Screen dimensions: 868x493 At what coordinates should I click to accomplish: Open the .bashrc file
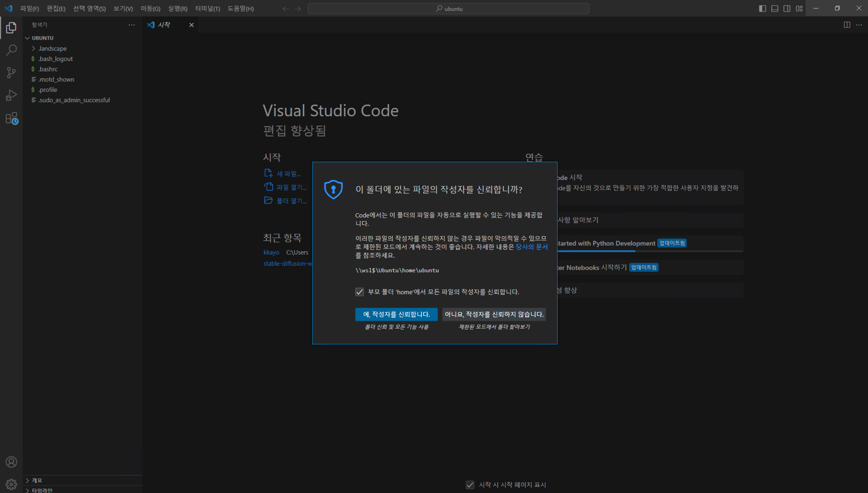[x=82, y=69]
